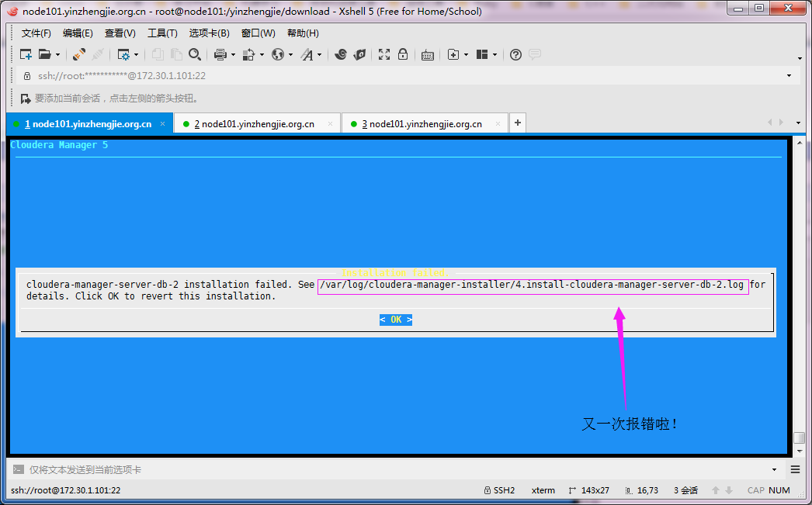Open the 选项卡(B) menu

210,33
